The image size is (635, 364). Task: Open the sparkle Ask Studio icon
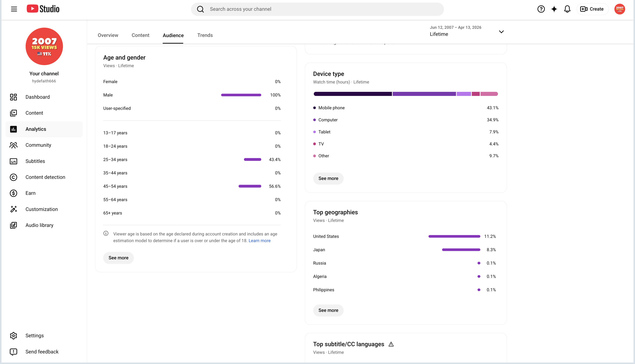point(554,9)
